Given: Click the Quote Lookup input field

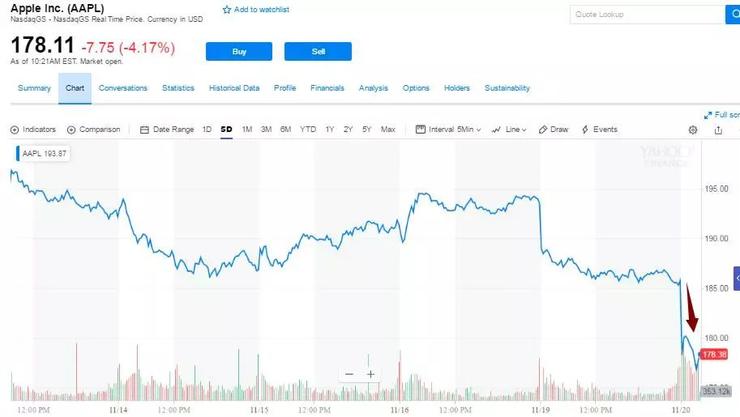Looking at the screenshot, I should [646, 14].
